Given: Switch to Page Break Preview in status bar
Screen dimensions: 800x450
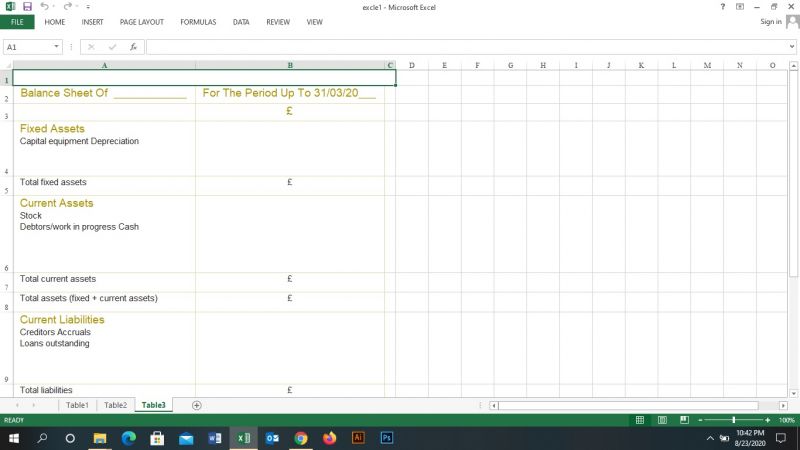Looking at the screenshot, I should click(680, 420).
